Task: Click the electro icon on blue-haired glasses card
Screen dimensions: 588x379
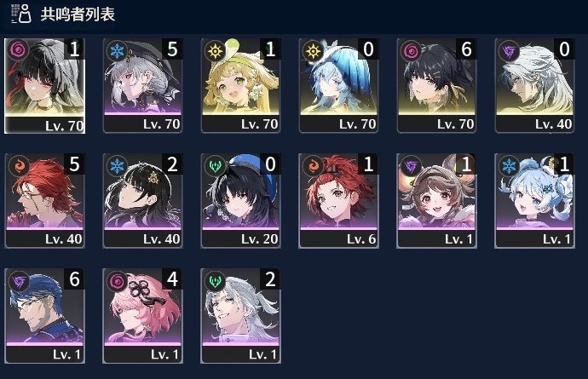Action: click(19, 281)
